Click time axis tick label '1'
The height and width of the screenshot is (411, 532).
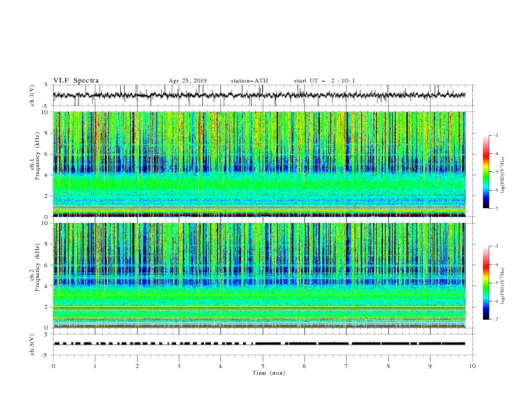[95, 366]
